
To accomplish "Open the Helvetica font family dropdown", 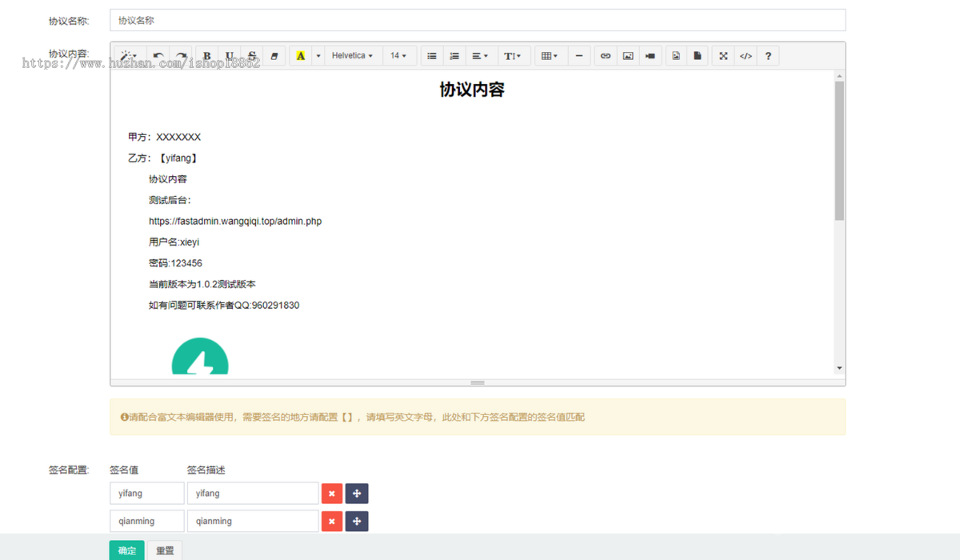I will click(353, 55).
